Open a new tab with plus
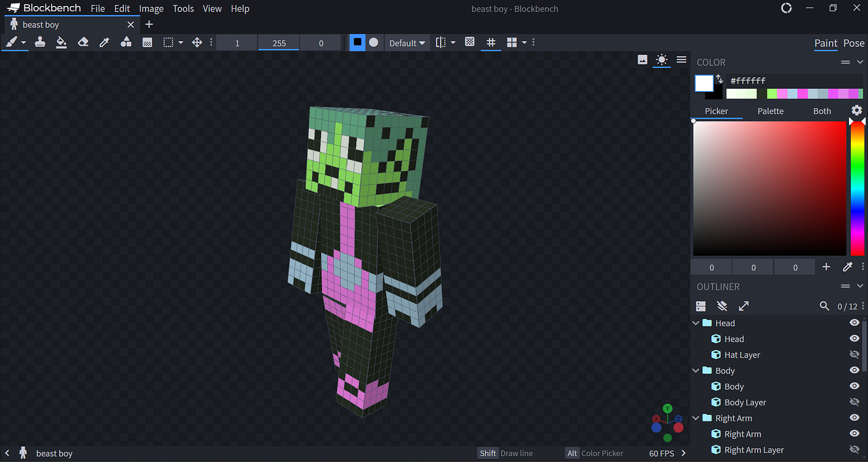 (149, 24)
